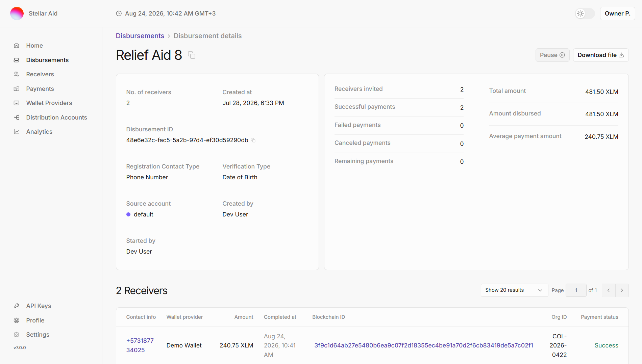Click the download arrow icon
Viewport: 642px width, 364px height.
click(621, 55)
